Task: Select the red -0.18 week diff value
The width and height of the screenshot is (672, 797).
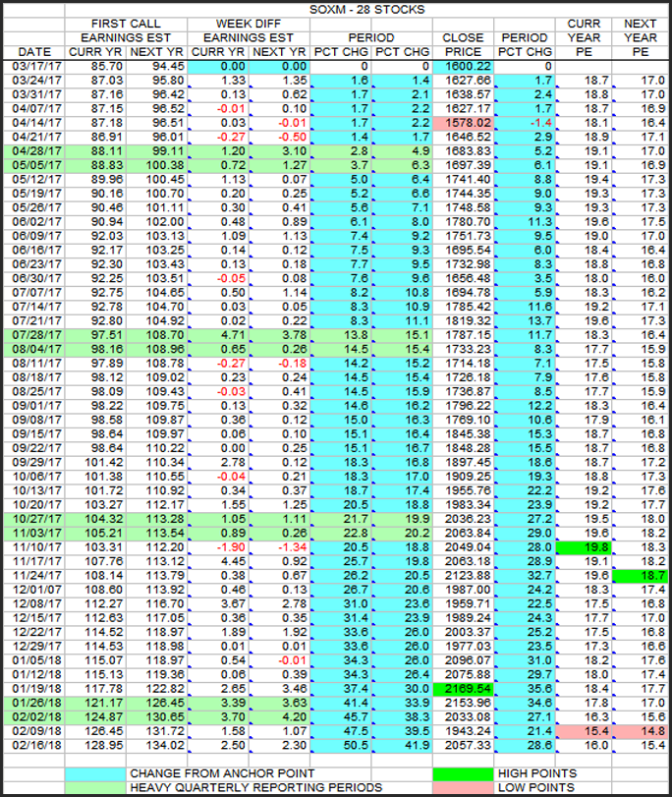Action: pos(279,364)
